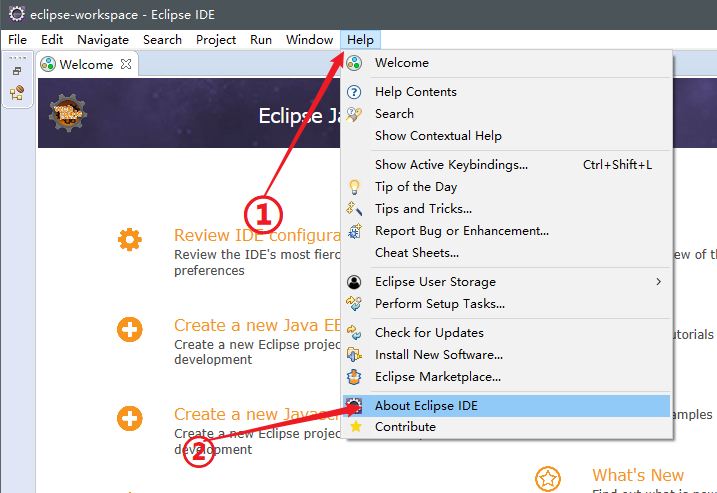Click the Help menu in menu bar
Image resolution: width=717 pixels, height=493 pixels.
(x=360, y=40)
